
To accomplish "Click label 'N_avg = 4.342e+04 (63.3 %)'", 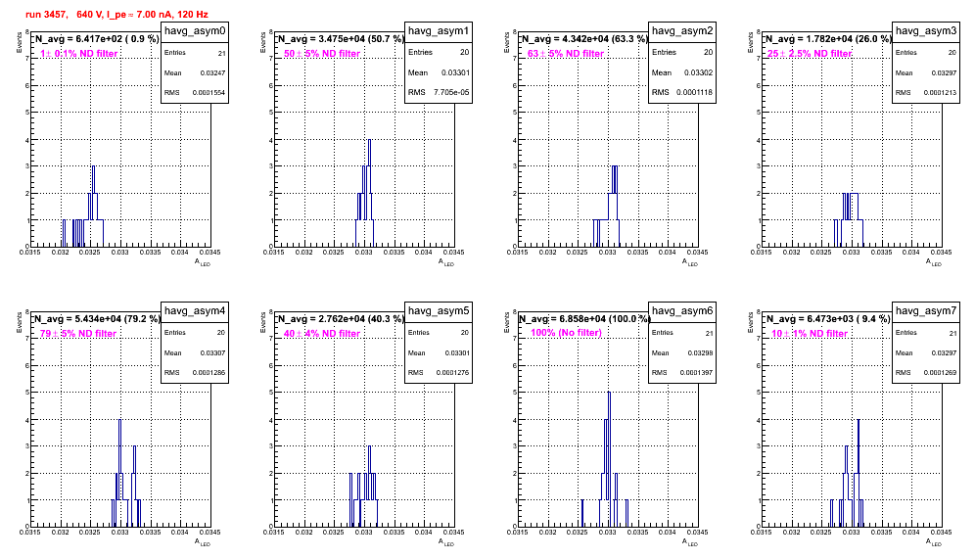I will [583, 39].
